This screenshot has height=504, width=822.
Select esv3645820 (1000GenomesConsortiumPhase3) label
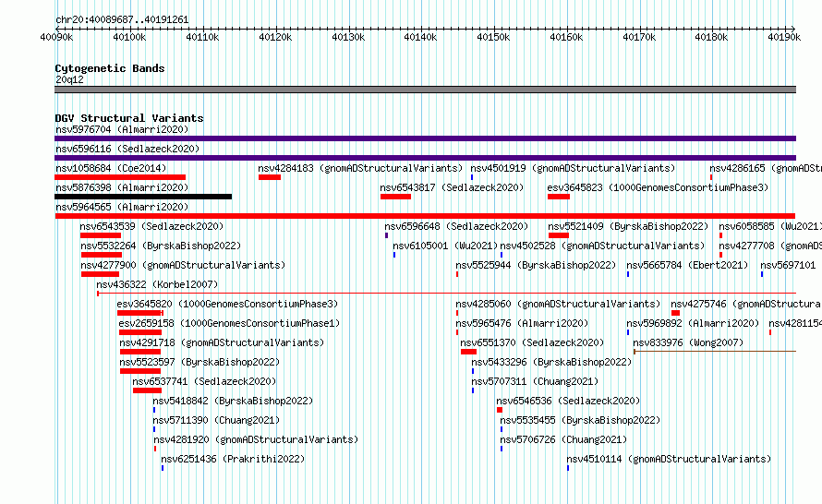pyautogui.click(x=227, y=304)
